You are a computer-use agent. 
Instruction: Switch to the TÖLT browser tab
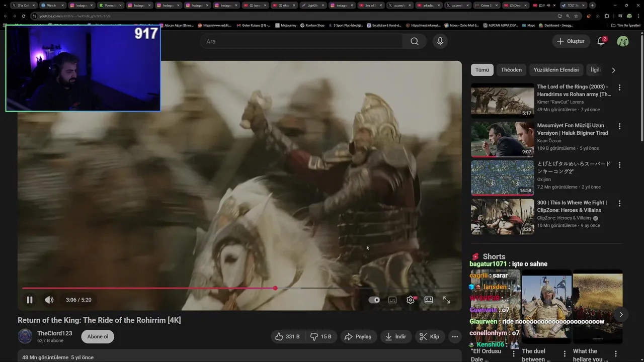573,6
